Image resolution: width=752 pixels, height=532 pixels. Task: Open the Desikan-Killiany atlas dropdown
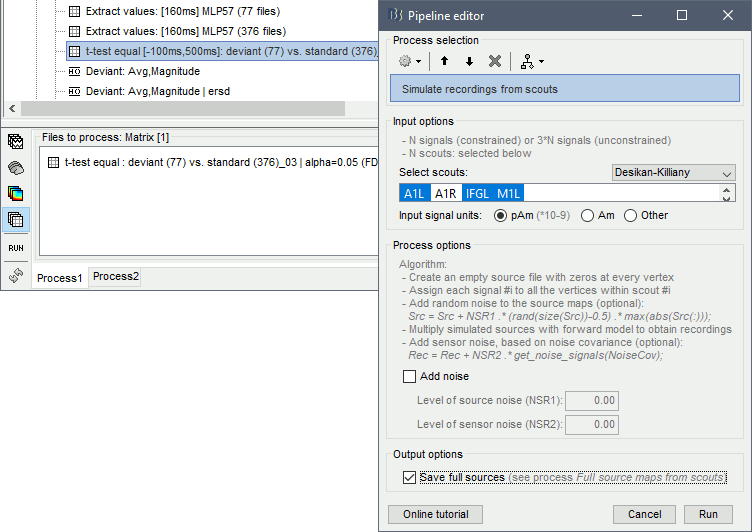click(x=674, y=173)
